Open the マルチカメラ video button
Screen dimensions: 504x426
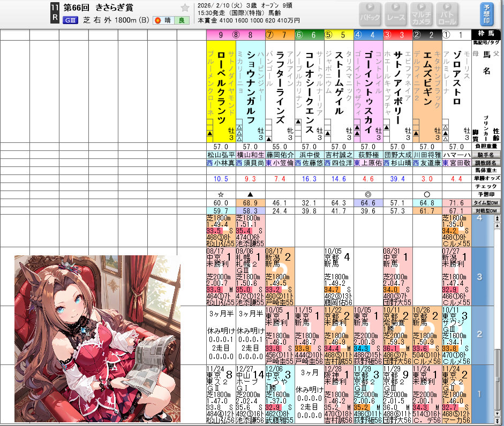pos(422,14)
